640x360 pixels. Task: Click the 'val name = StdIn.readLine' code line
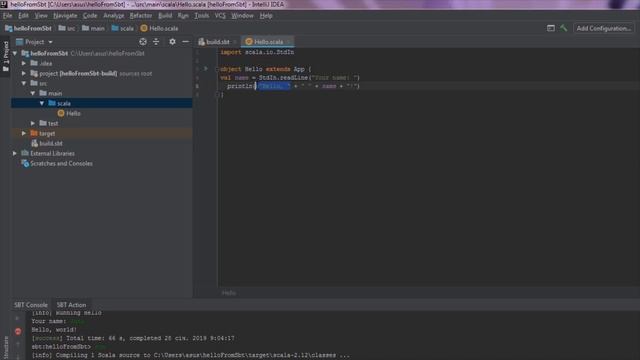tap(290, 78)
